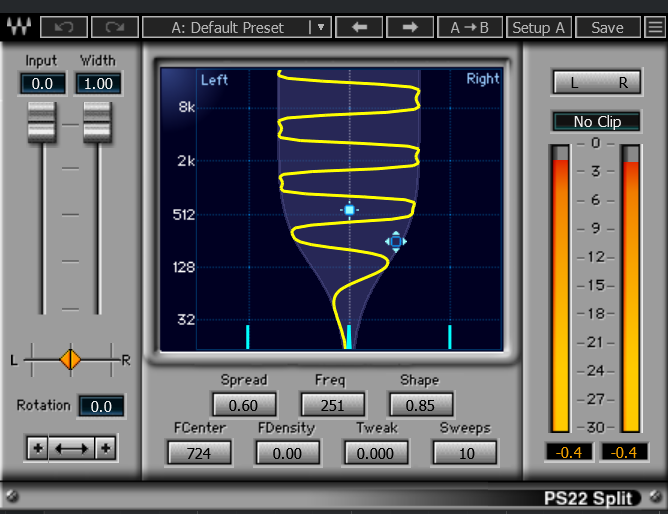Image resolution: width=668 pixels, height=514 pixels.
Task: Copy setup A to B
Action: coord(470,28)
